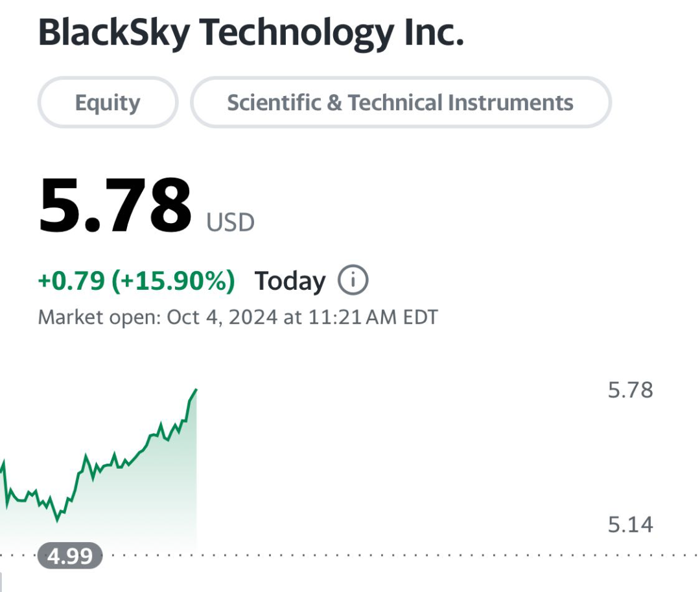Click the 5.78 y-axis label

click(x=631, y=390)
